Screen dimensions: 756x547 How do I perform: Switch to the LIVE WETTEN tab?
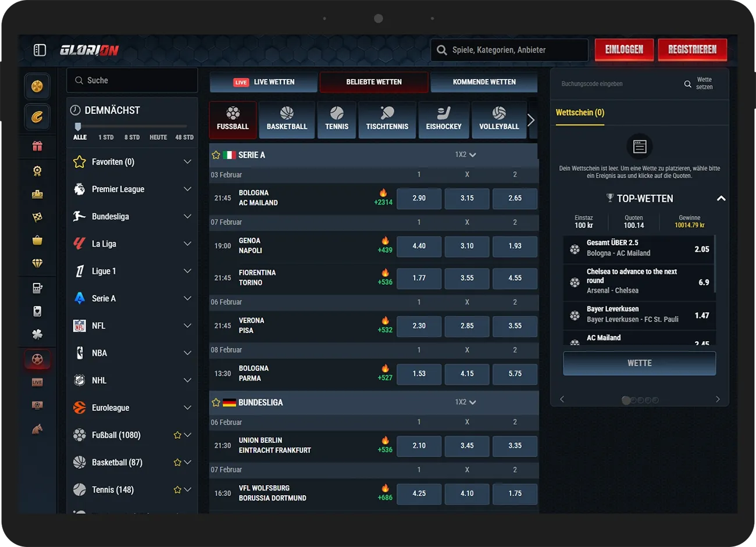pos(263,82)
